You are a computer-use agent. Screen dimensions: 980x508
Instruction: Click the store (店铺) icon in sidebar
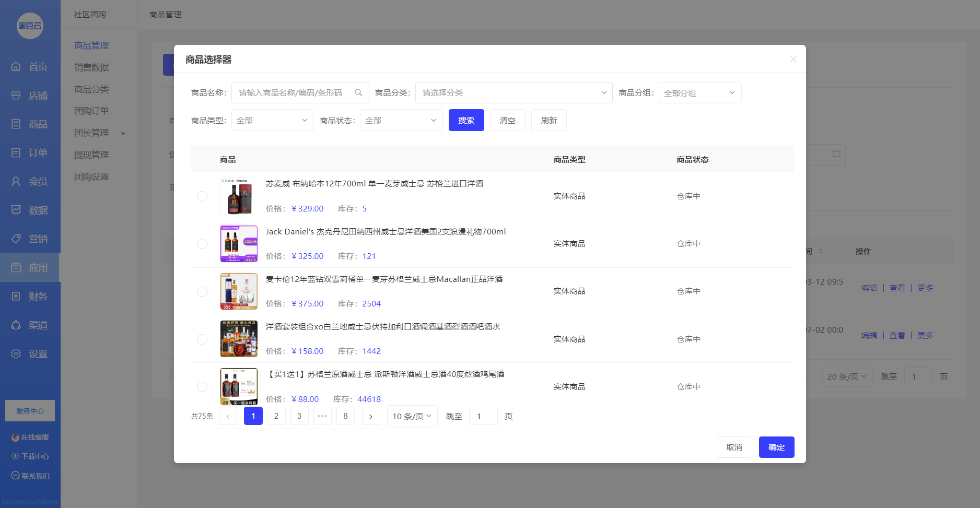coord(16,95)
